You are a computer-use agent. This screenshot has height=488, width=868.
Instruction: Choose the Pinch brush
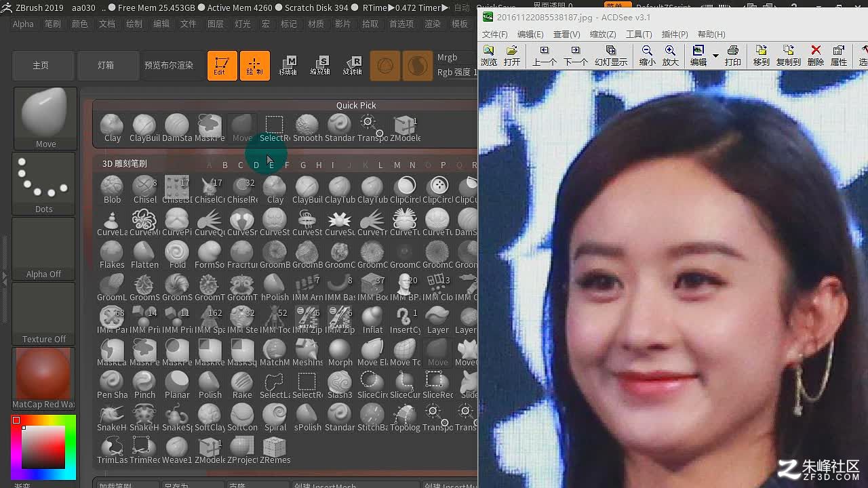[144, 385]
